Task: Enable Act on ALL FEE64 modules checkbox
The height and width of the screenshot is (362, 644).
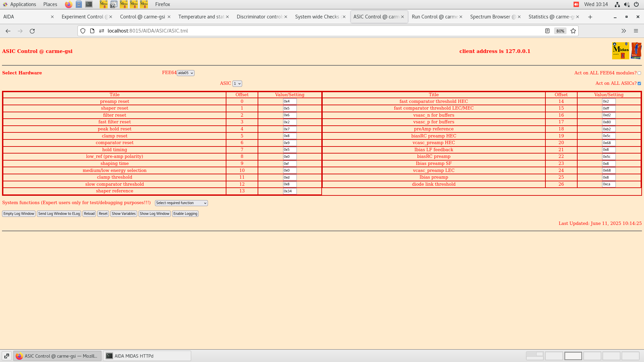Action: (639, 73)
